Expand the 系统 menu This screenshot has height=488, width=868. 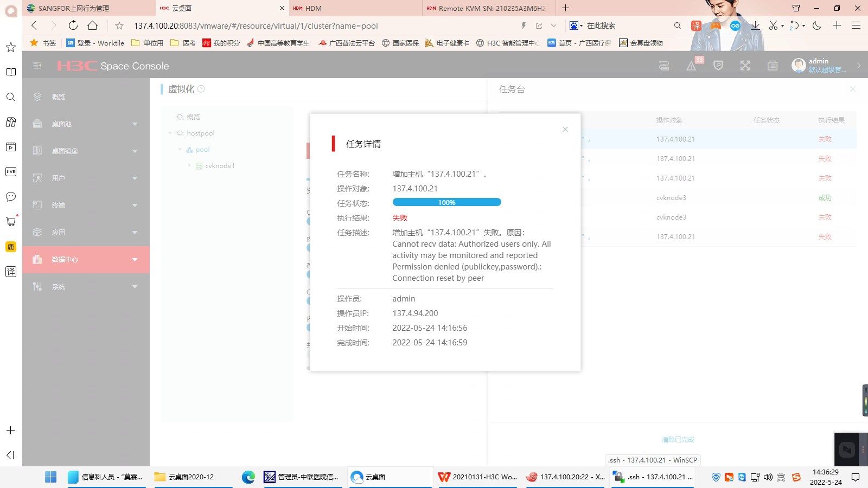[86, 287]
